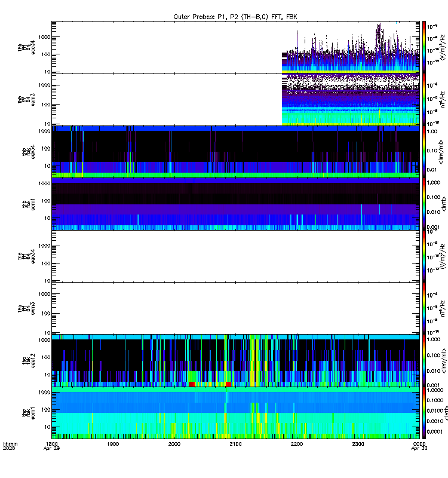Click the "1000" y-axis tick of thc fbk scm1 panel
The image size is (448, 478).
[44, 393]
